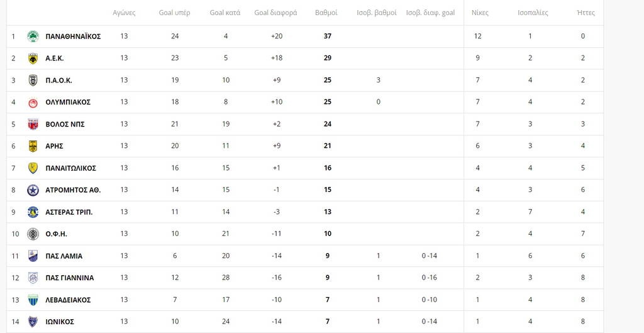Click the Olympiakos team logo

point(33,102)
